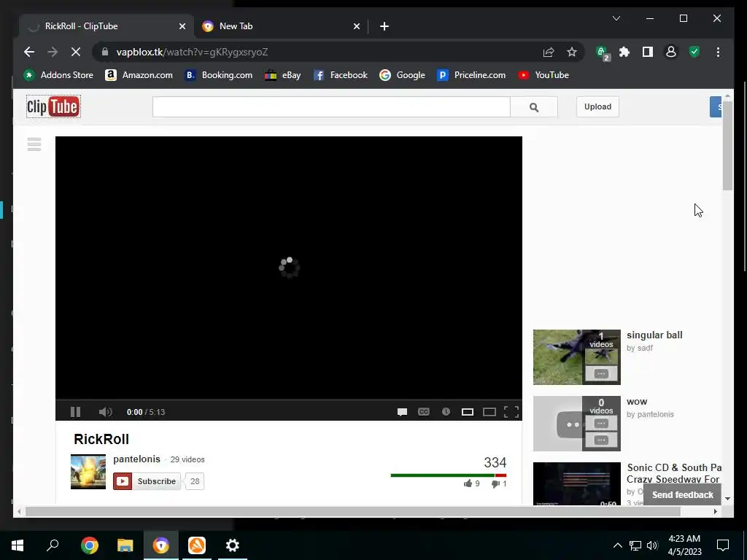Click the site lock icon
Screen dimensions: 747x560
[105, 52]
